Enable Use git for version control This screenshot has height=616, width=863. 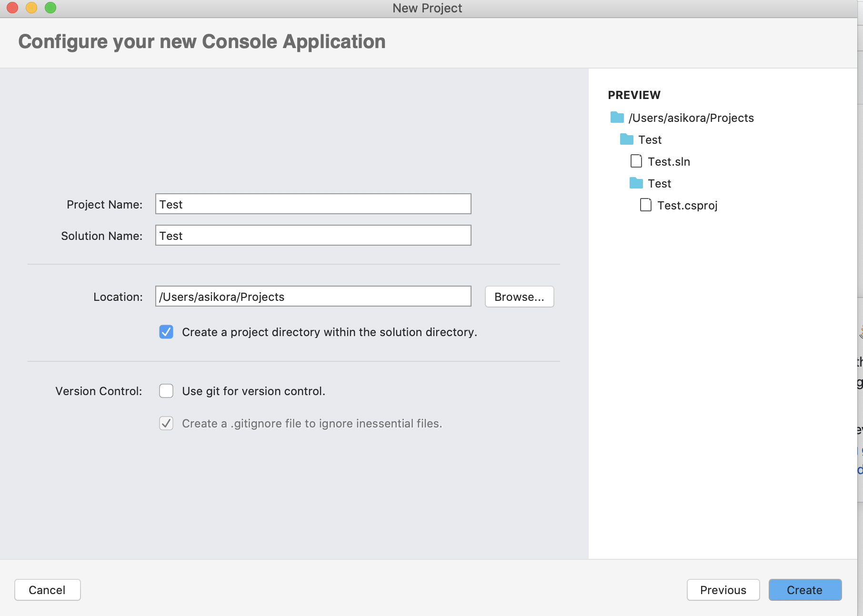coord(166,391)
